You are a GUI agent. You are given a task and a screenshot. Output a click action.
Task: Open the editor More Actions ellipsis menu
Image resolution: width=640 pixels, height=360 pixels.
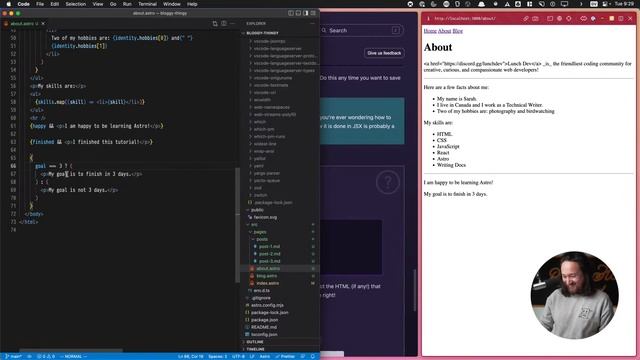pyautogui.click(x=232, y=24)
